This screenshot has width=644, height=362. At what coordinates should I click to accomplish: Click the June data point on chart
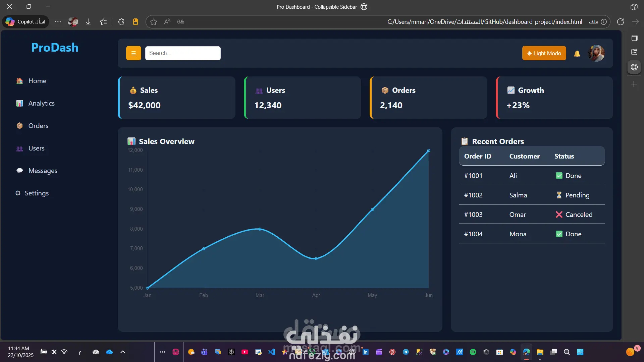428,150
